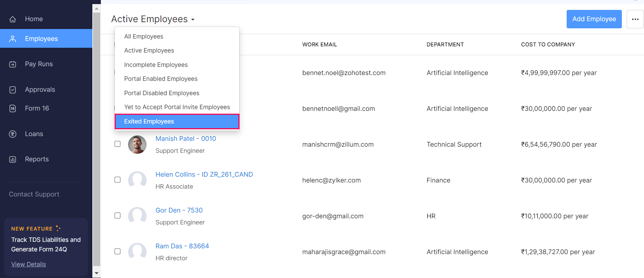The image size is (644, 278).
Task: Click the sparkle icon beside NEW FEATURE
Action: [x=58, y=228]
